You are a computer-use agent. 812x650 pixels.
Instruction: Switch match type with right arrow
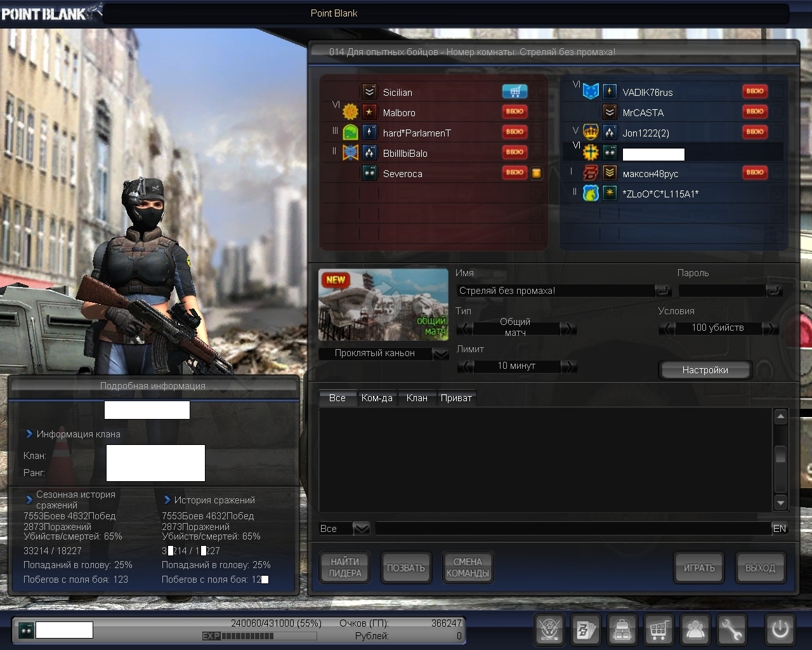[x=568, y=328]
